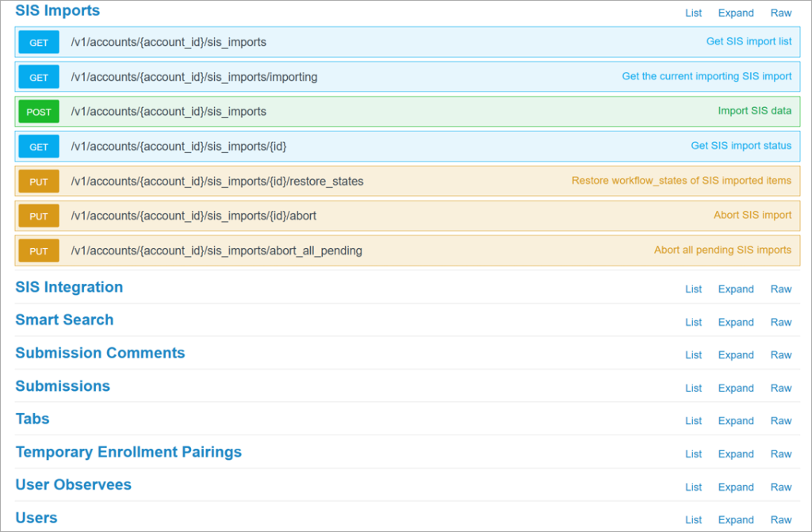This screenshot has height=532, width=812.
Task: Click List link for SIS Imports section
Action: [x=693, y=13]
